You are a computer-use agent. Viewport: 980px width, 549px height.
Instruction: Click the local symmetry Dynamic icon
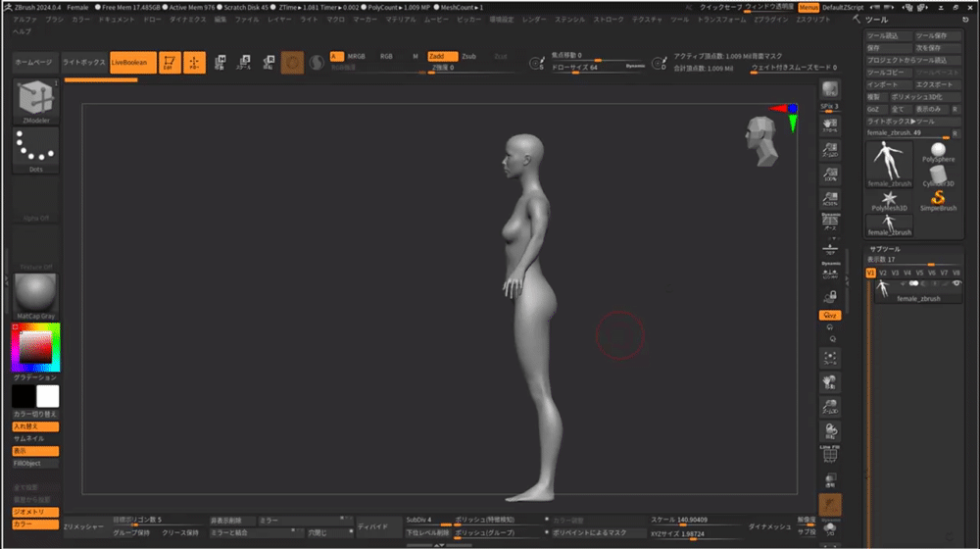point(830,271)
